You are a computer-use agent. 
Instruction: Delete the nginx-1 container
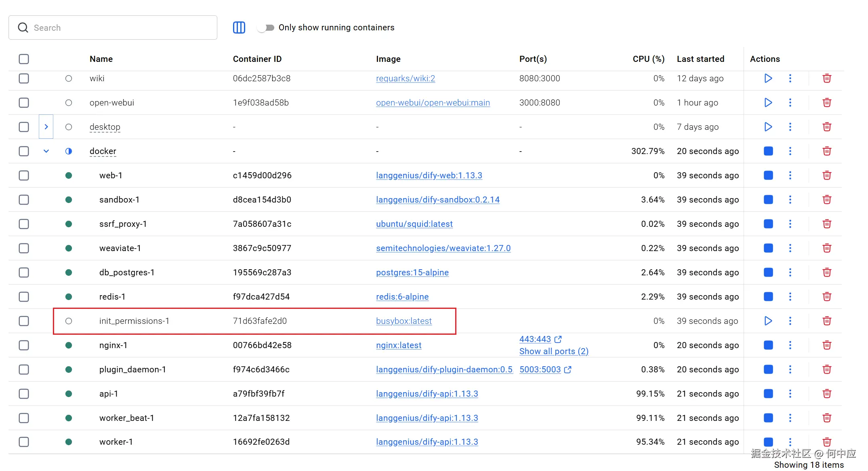pyautogui.click(x=826, y=345)
